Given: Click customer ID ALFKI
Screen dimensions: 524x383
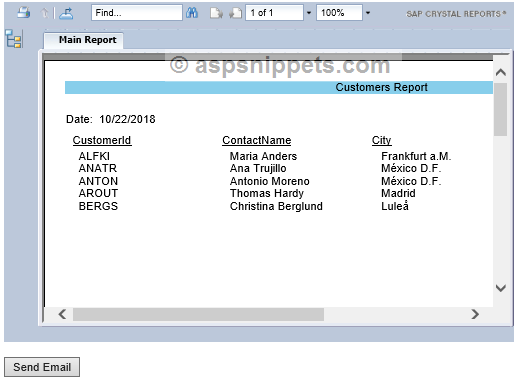Looking at the screenshot, I should click(x=94, y=156).
